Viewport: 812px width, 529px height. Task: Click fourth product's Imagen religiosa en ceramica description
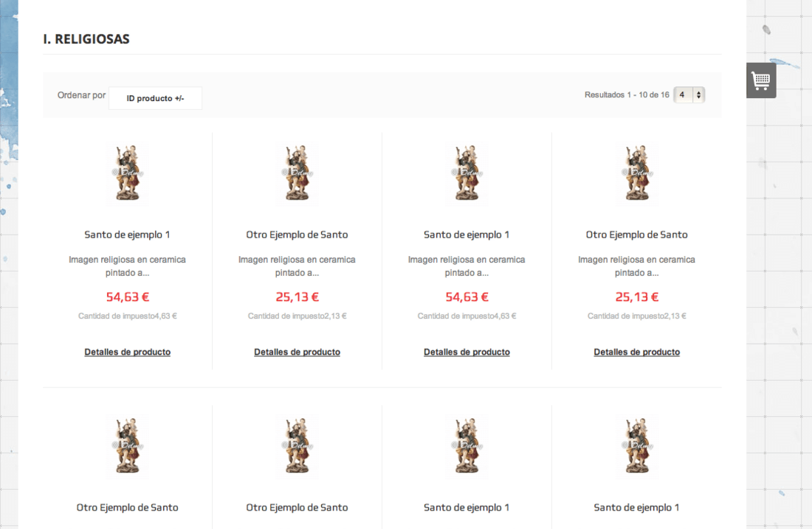[636, 266]
